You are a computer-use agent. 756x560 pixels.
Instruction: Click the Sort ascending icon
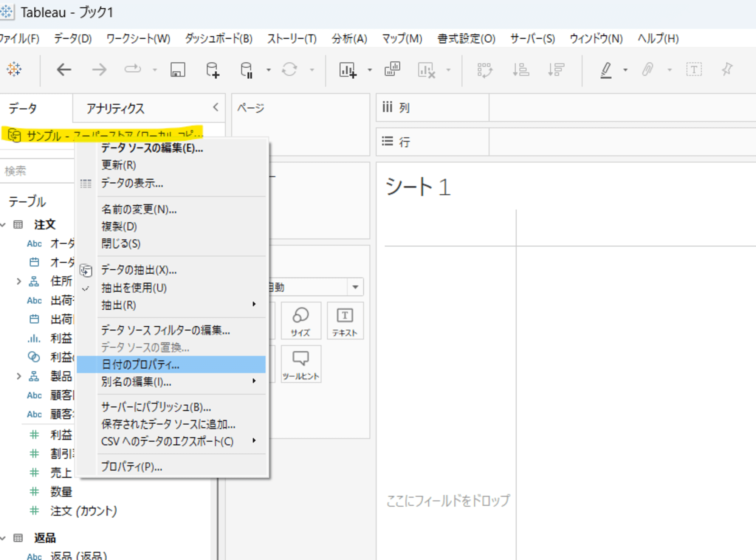(x=521, y=70)
